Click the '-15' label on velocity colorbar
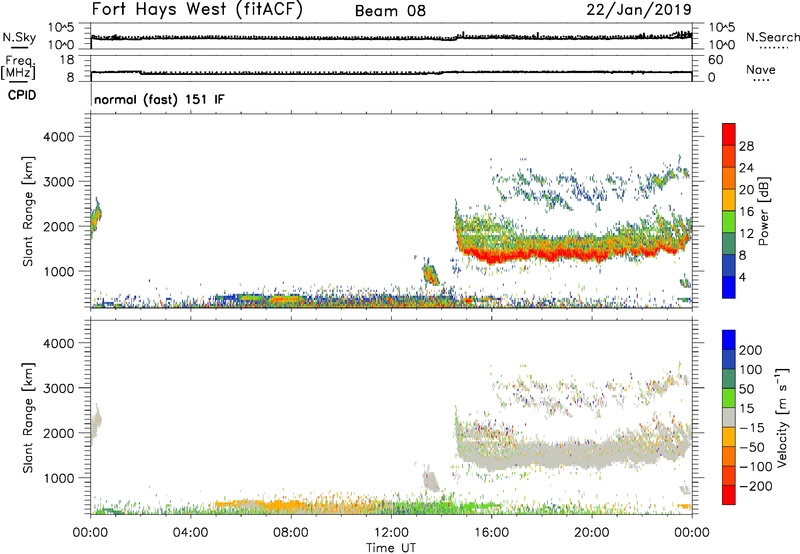The width and height of the screenshot is (800, 554). (752, 428)
